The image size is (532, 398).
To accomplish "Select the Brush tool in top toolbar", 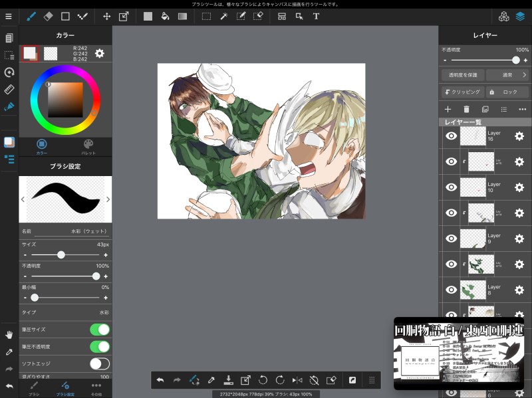I will [31, 16].
